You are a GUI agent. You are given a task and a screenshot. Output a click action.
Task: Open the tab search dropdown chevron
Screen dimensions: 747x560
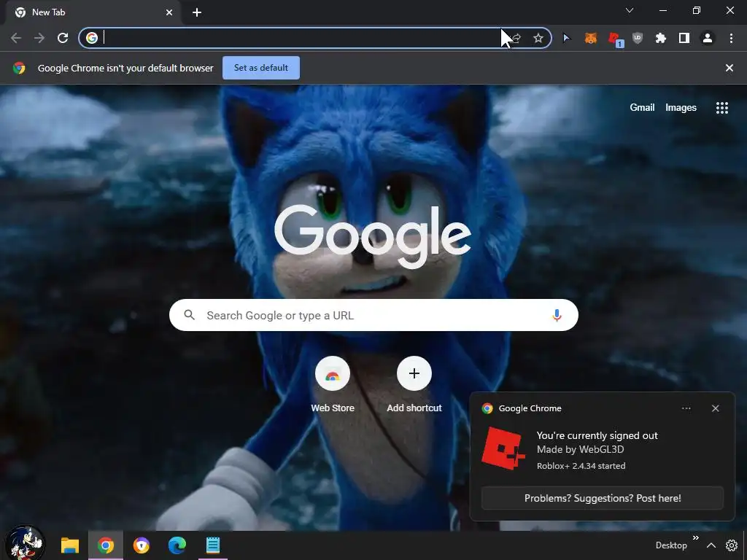click(x=630, y=10)
